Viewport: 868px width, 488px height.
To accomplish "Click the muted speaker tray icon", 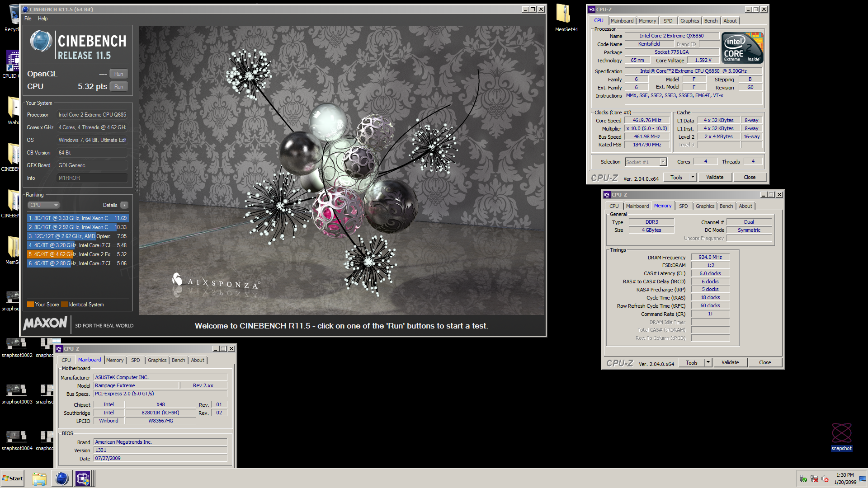I will coord(825,479).
